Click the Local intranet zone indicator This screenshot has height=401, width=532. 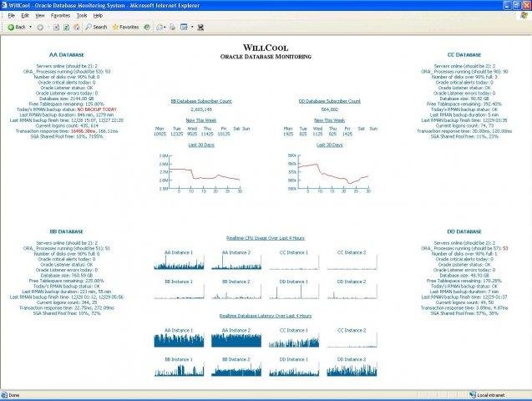(487, 395)
